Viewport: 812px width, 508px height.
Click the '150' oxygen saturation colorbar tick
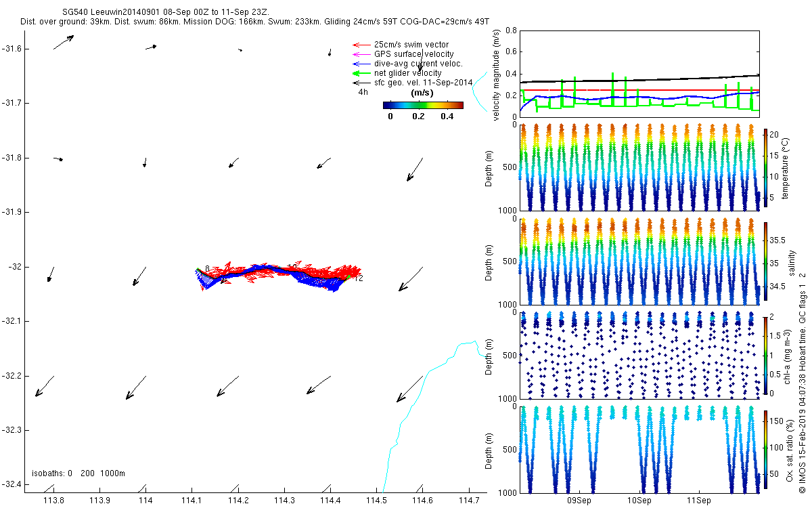point(777,421)
